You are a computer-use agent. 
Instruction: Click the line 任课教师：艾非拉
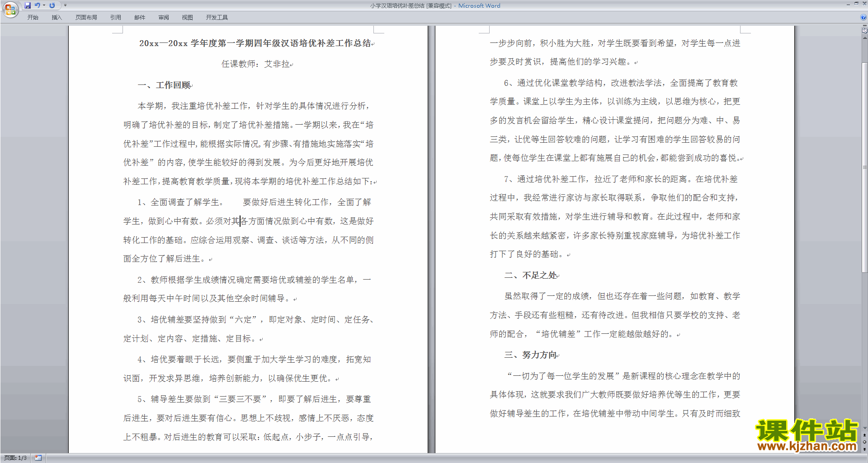[256, 64]
